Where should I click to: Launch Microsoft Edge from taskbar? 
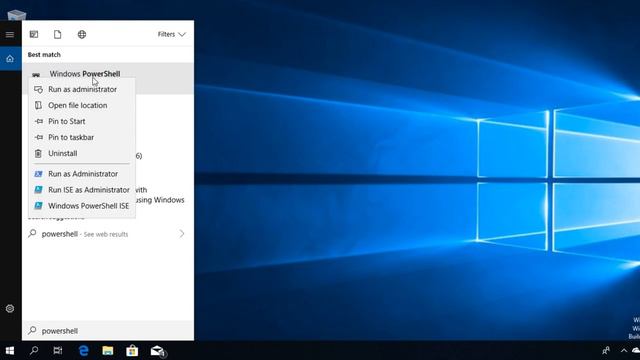[x=84, y=351]
